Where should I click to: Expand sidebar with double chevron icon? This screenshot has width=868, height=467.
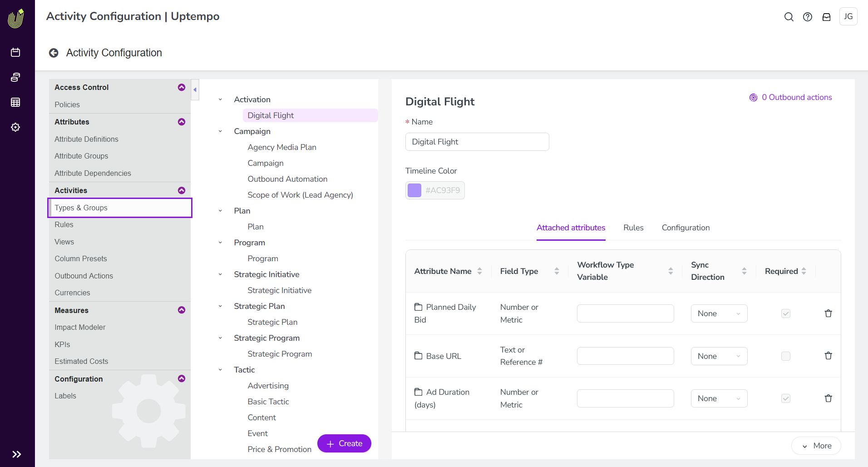[17, 454]
